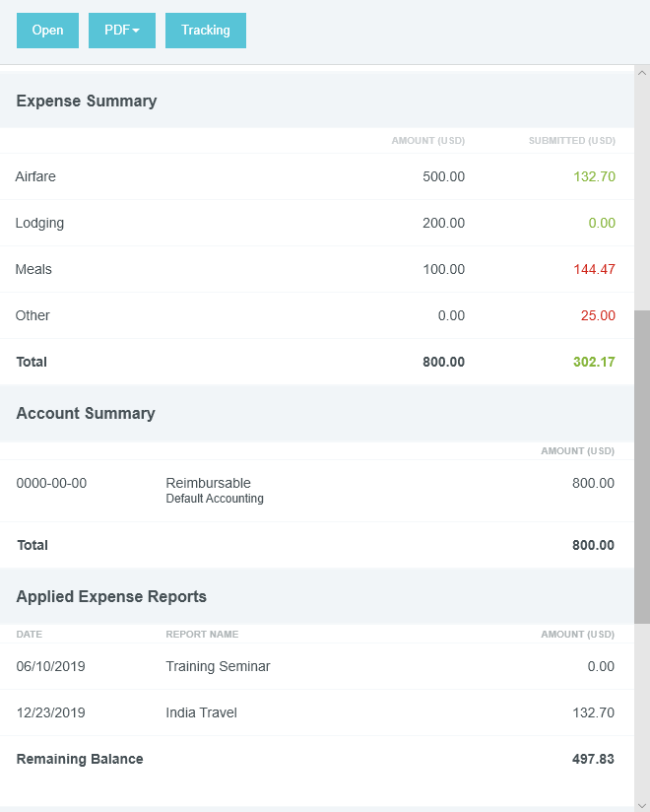This screenshot has width=650, height=812.
Task: Click the Account Summary section header
Action: [x=86, y=414]
